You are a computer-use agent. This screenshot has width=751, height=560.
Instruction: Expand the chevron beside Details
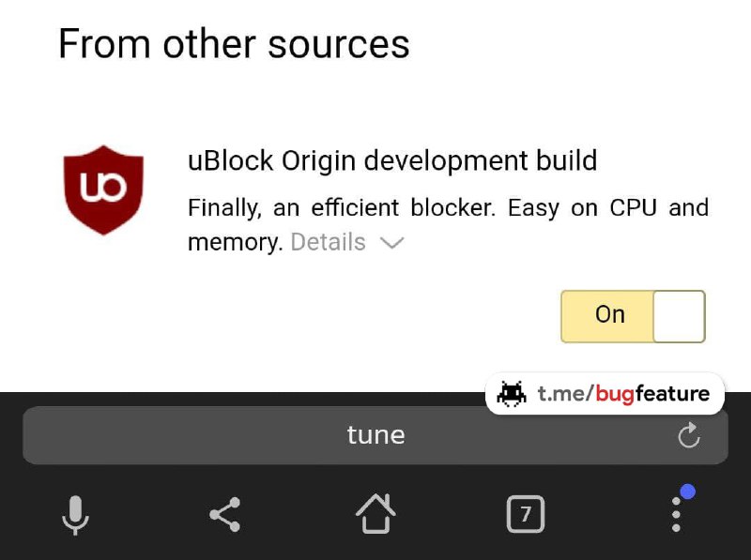point(391,243)
